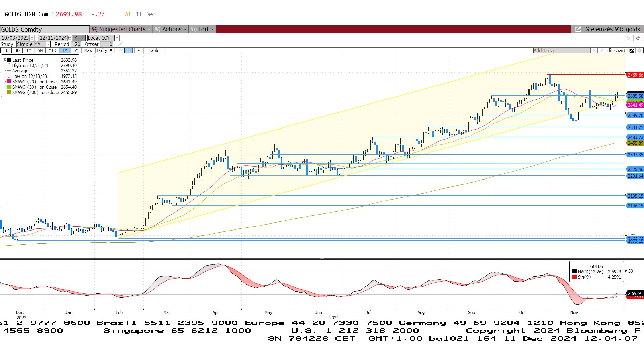644x357 pixels.
Task: Click the study edit pencil icon
Action: [120, 44]
